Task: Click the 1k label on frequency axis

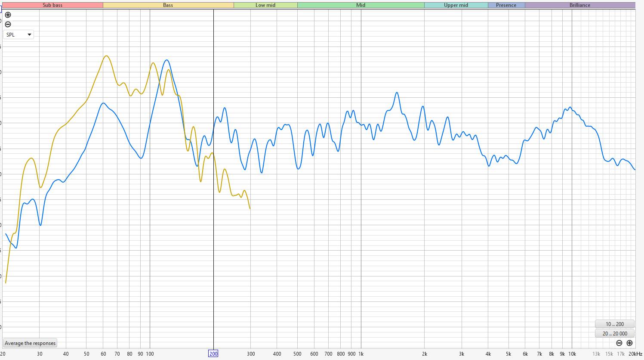Action: [361, 354]
